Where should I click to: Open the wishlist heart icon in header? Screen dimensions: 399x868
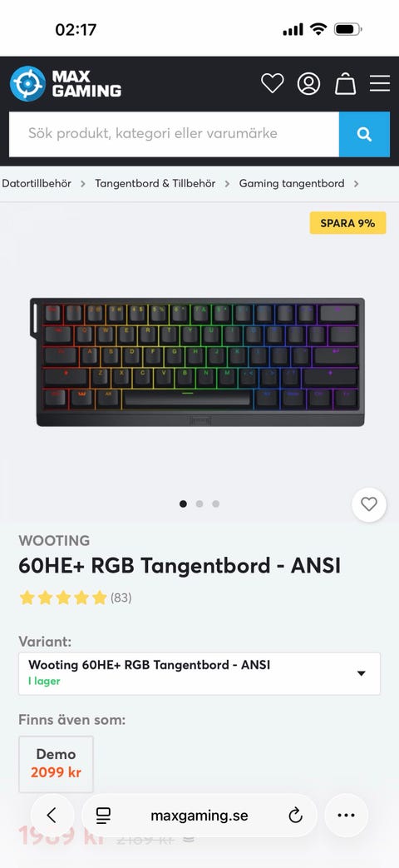(272, 83)
